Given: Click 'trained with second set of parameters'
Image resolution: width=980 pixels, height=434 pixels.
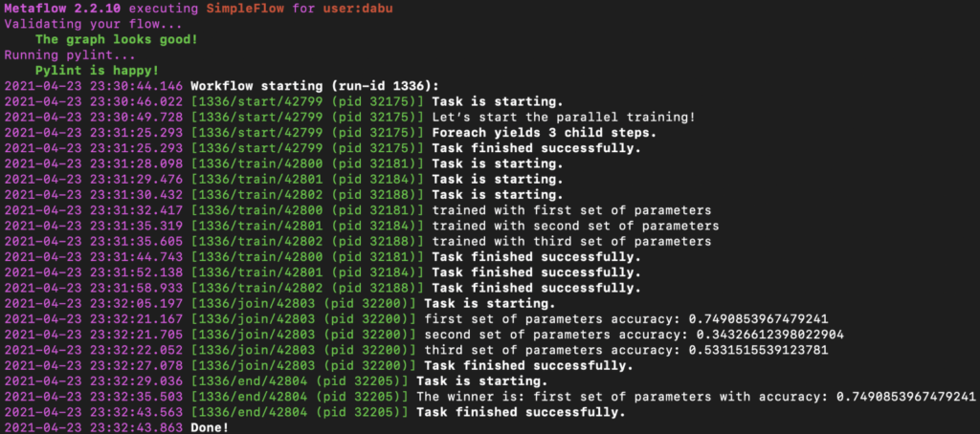Looking at the screenshot, I should [575, 226].
